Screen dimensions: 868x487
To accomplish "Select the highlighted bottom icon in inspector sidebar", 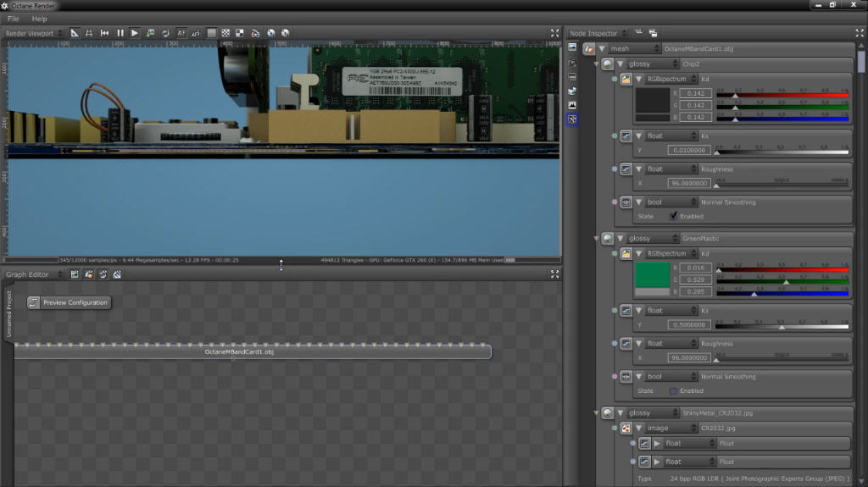I will pyautogui.click(x=573, y=119).
